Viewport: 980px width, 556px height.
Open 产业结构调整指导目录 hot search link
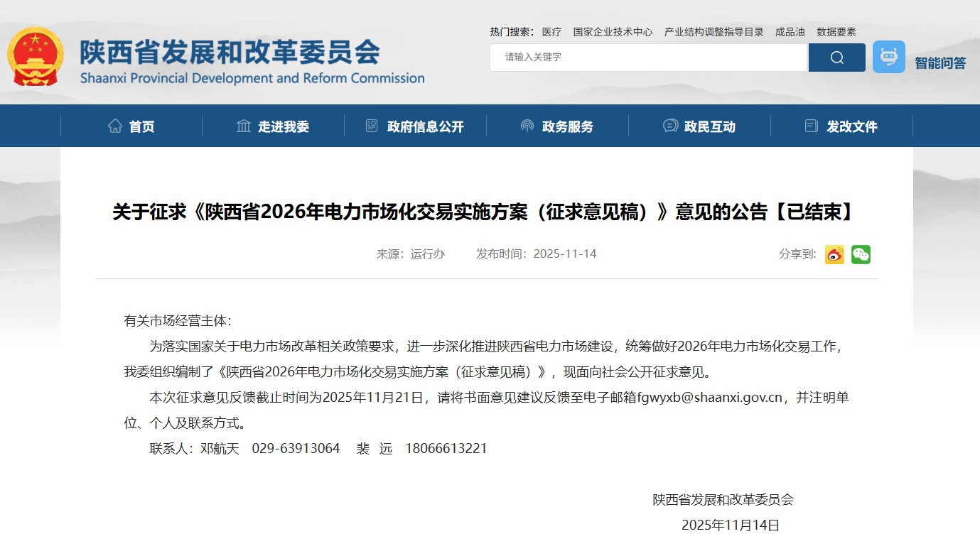[714, 32]
